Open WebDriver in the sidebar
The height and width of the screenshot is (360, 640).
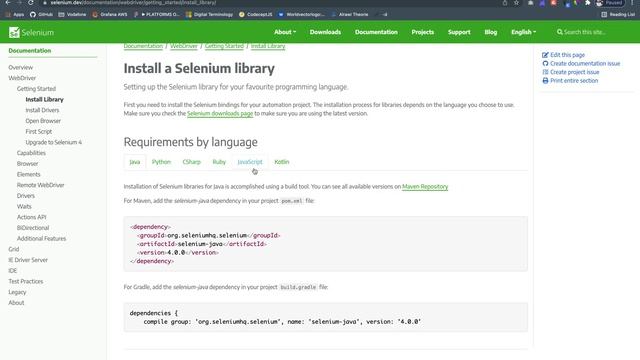pos(22,78)
